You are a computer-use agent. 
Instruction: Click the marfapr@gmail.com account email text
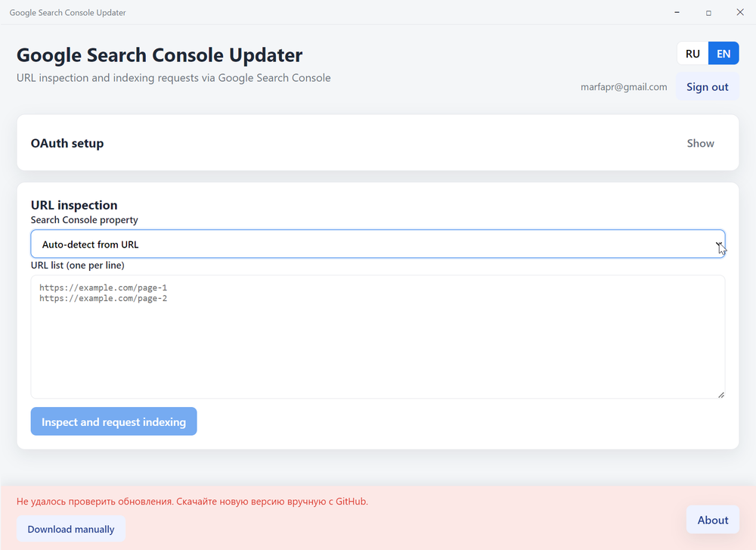[x=624, y=87]
